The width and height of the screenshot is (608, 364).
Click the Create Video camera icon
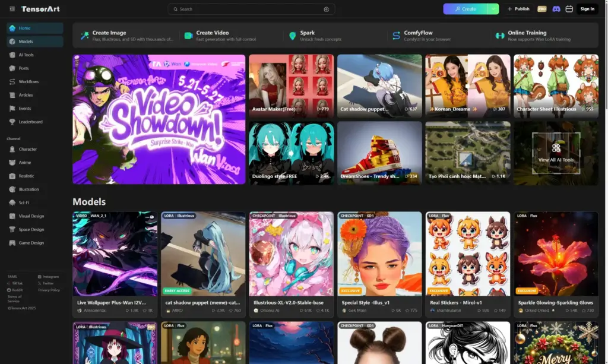coord(188,36)
